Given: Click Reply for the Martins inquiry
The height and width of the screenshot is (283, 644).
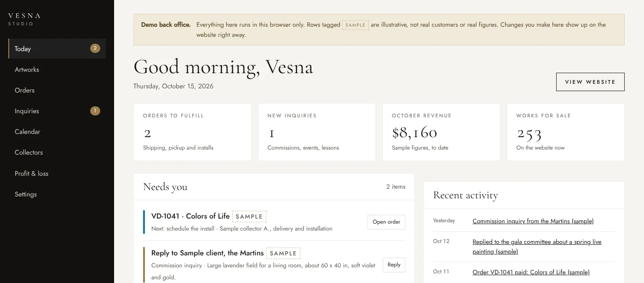Looking at the screenshot, I should [394, 265].
